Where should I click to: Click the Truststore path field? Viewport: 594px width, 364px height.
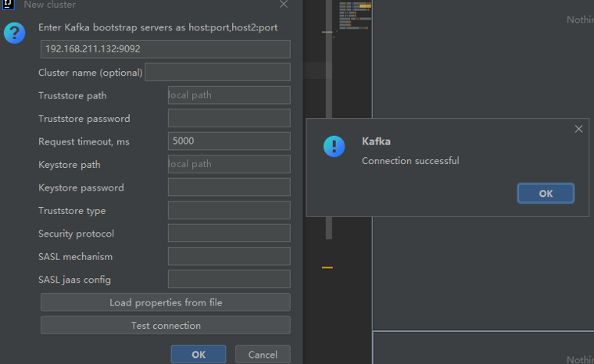pyautogui.click(x=229, y=95)
